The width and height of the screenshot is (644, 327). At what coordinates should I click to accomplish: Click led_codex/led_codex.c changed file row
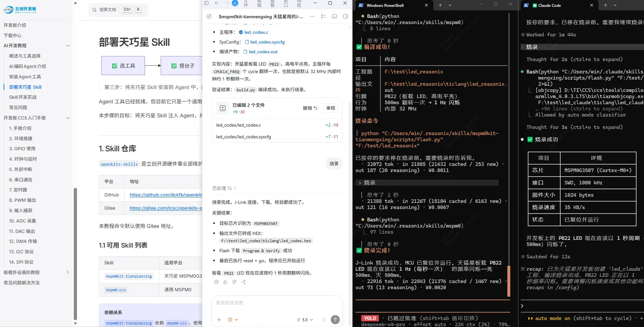(277, 125)
